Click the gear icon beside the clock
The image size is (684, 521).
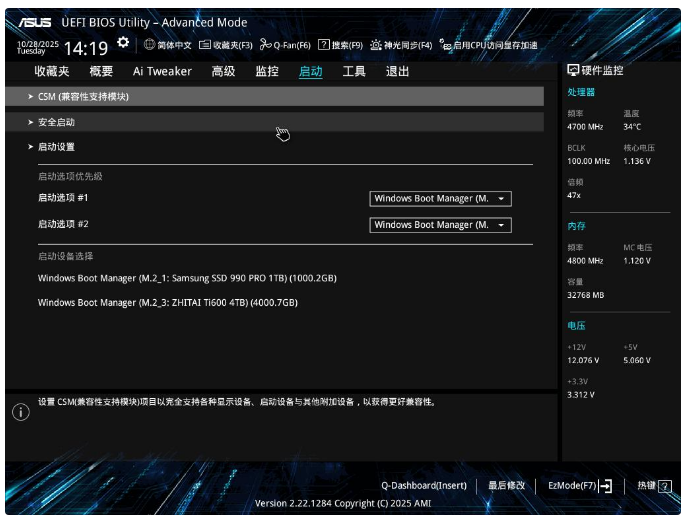122,43
